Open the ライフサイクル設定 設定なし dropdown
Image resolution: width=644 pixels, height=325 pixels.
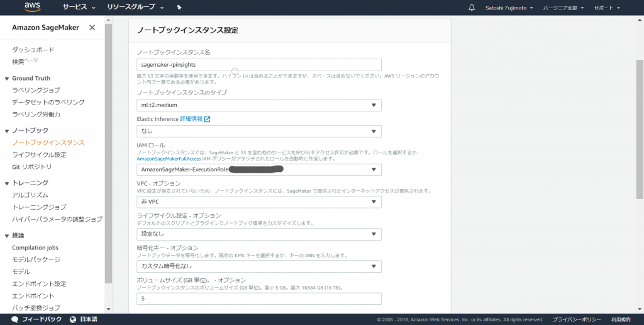click(x=258, y=234)
